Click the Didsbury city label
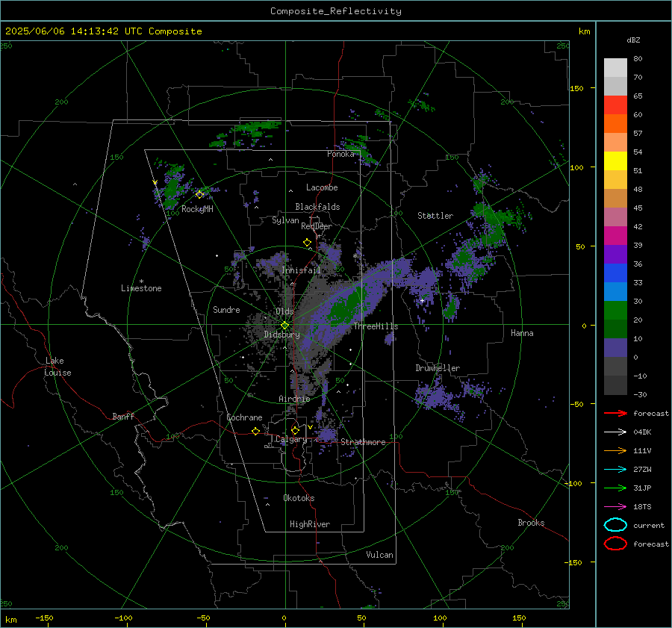 281,335
